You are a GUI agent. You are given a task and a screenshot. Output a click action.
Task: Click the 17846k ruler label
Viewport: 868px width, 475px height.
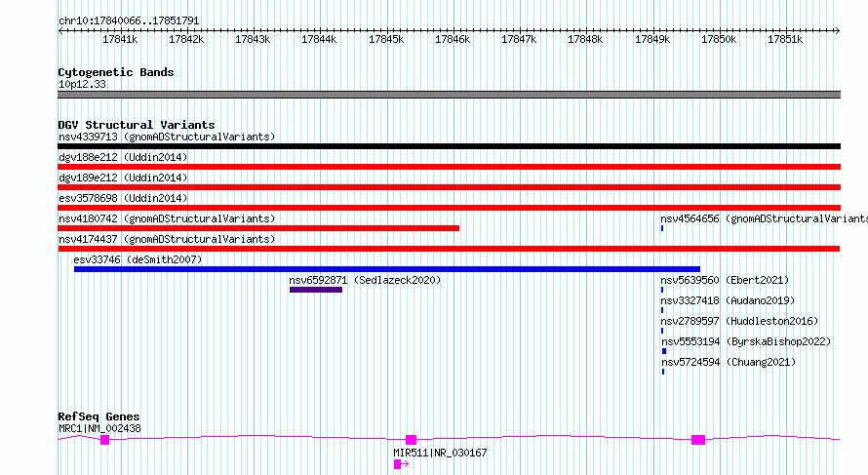point(453,39)
